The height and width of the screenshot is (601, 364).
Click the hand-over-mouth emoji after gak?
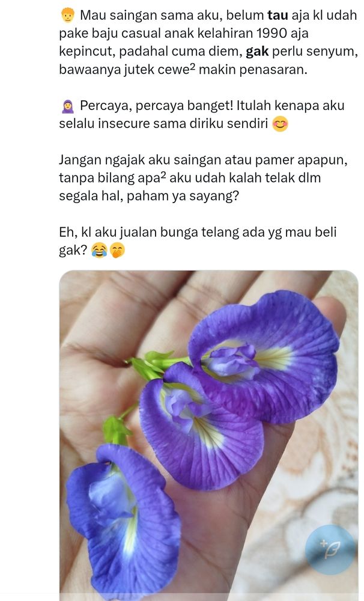tap(117, 251)
